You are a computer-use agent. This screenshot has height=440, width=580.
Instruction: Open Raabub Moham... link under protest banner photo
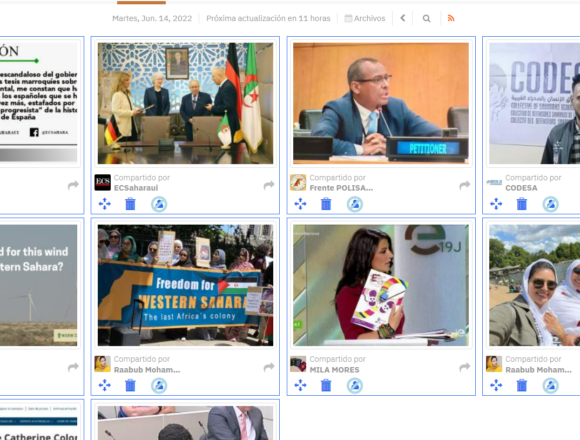(147, 370)
